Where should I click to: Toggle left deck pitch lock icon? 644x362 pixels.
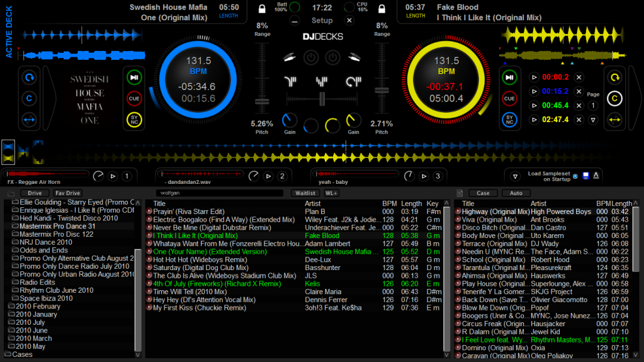click(x=262, y=9)
